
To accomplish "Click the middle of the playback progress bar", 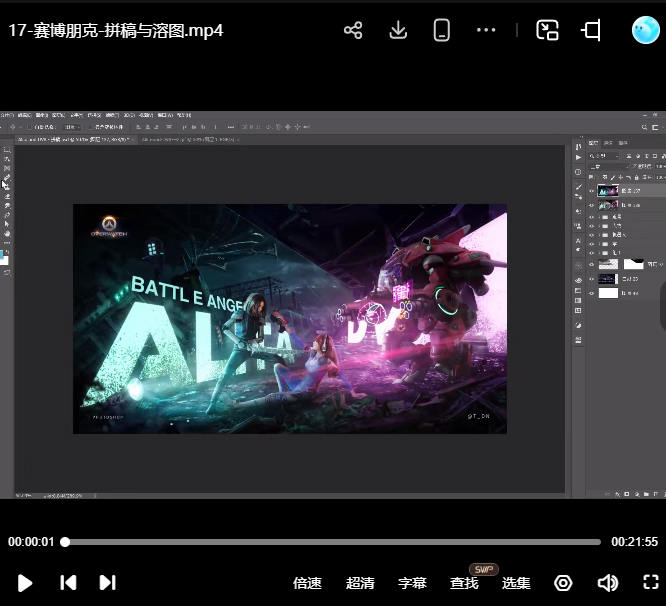I will [333, 542].
